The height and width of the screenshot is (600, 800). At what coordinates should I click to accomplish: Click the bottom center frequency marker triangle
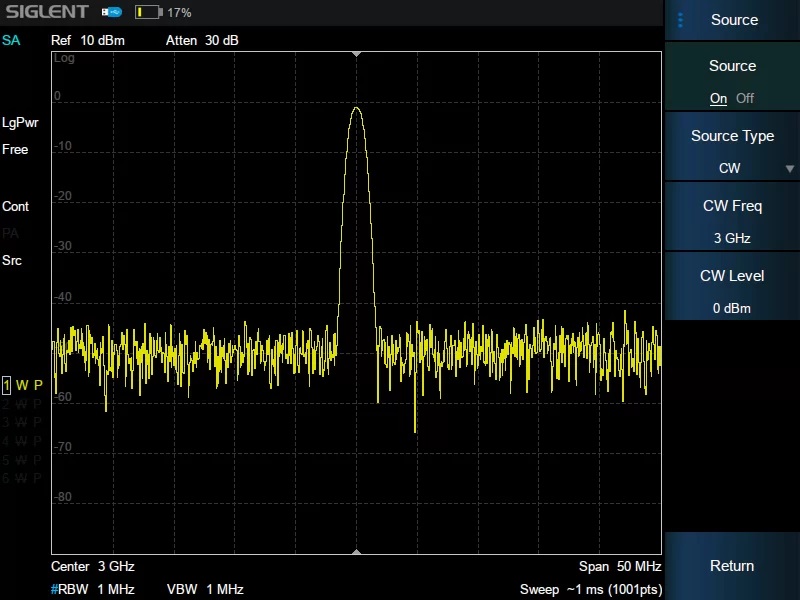pos(356,551)
